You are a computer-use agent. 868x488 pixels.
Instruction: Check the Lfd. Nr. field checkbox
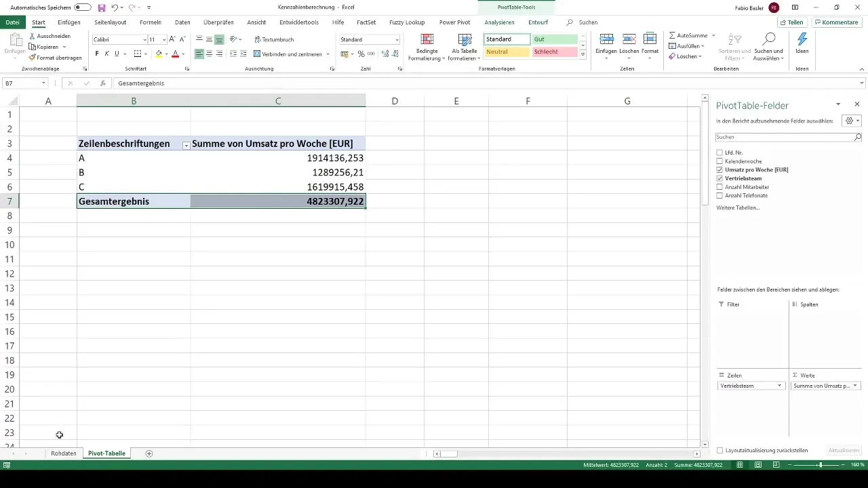tap(719, 152)
